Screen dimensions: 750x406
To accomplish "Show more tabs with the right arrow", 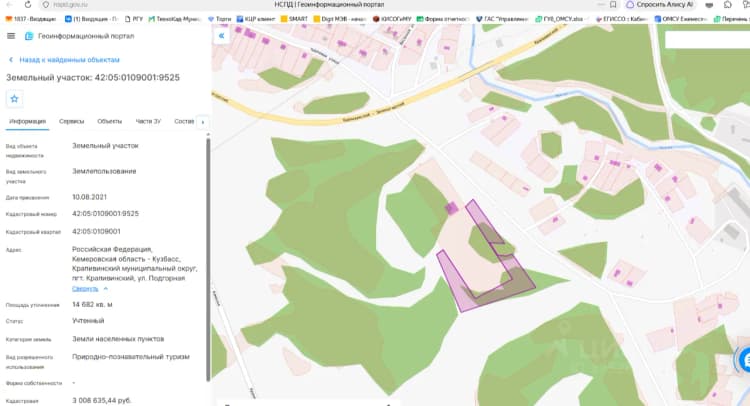I will pyautogui.click(x=203, y=122).
